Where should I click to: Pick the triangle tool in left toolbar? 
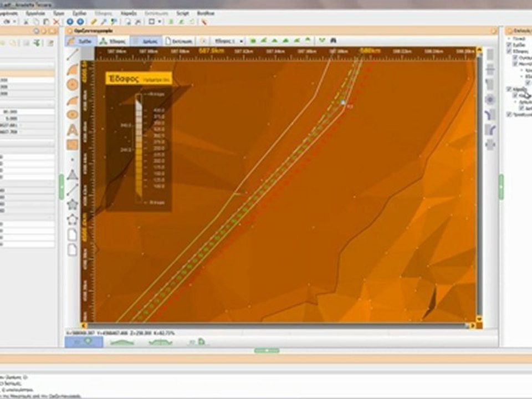coord(72,175)
